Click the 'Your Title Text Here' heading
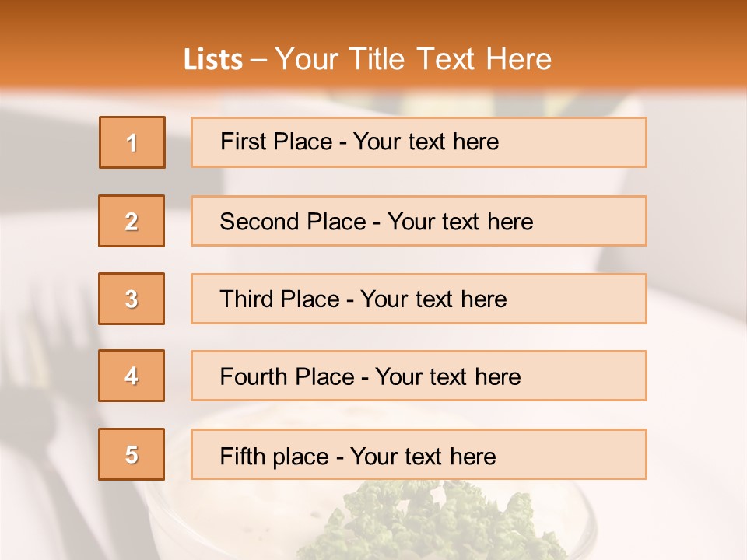The width and height of the screenshot is (747, 560). click(x=413, y=60)
